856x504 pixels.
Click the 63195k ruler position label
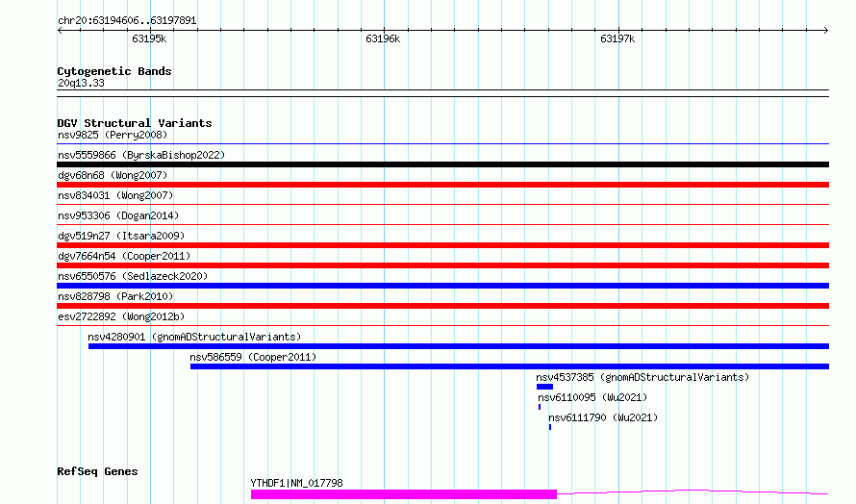point(149,38)
